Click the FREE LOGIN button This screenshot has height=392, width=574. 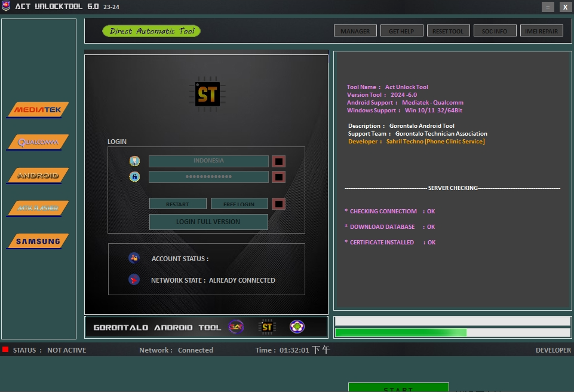[x=239, y=204]
